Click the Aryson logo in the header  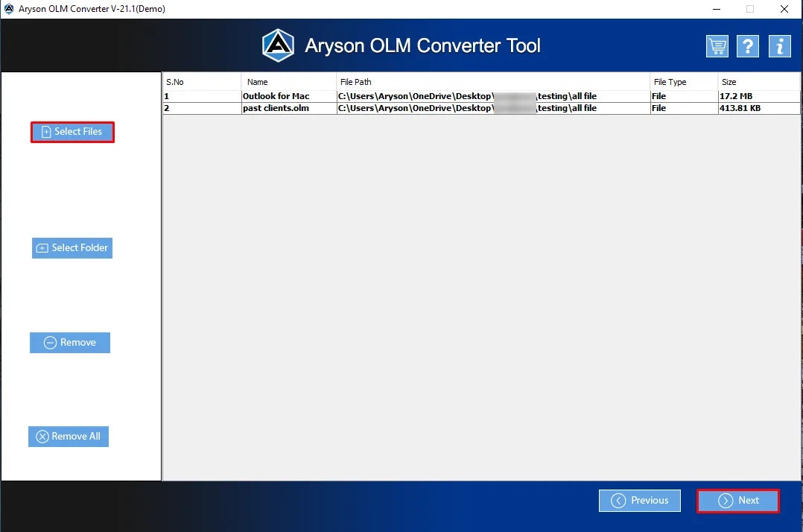278,45
